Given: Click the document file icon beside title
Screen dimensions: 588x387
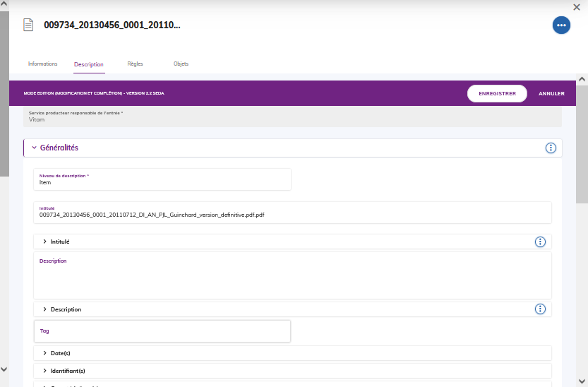Looking at the screenshot, I should pos(29,25).
